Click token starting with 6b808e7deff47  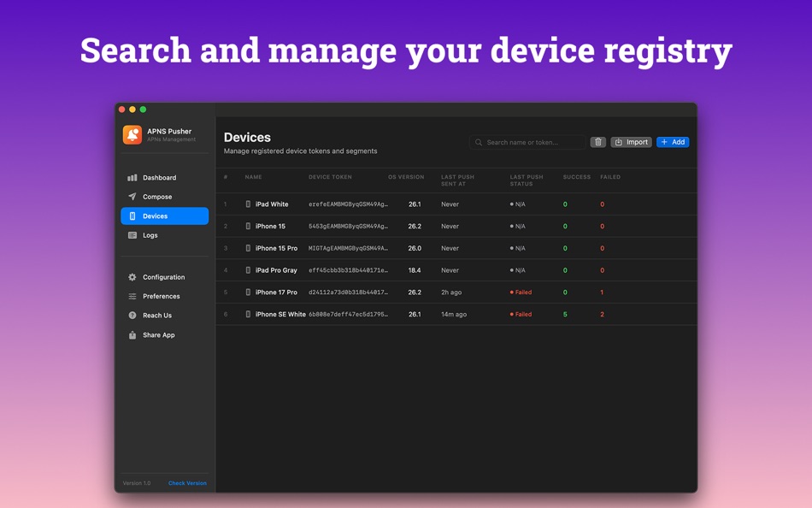348,314
